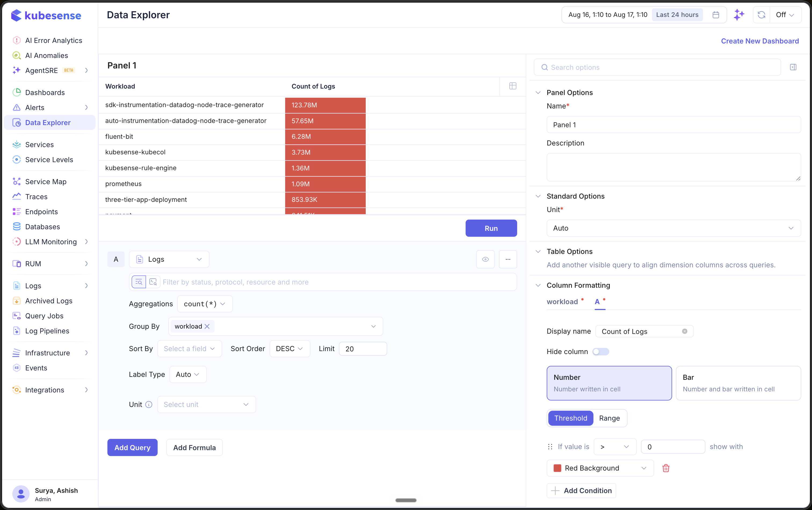The height and width of the screenshot is (510, 812).
Task: Toggle the Hide column switch
Action: click(x=601, y=351)
